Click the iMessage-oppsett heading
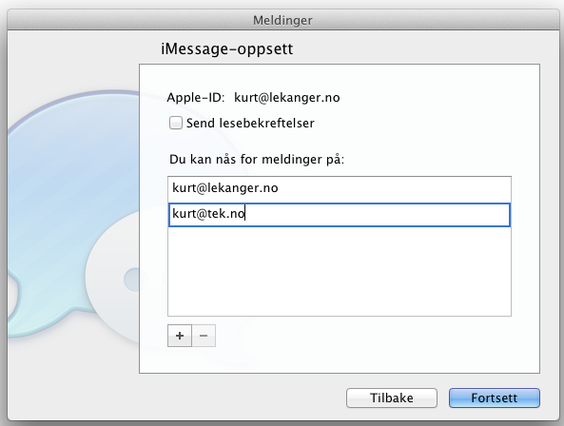 pyautogui.click(x=227, y=49)
